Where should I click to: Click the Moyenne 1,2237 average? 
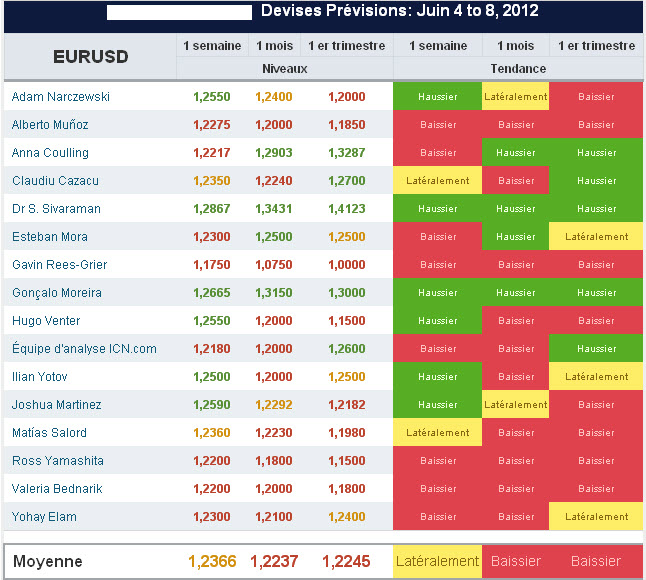coord(274,561)
